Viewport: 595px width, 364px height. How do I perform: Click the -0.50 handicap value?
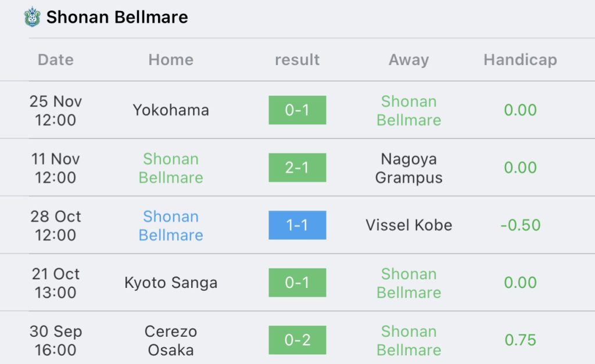click(x=520, y=225)
